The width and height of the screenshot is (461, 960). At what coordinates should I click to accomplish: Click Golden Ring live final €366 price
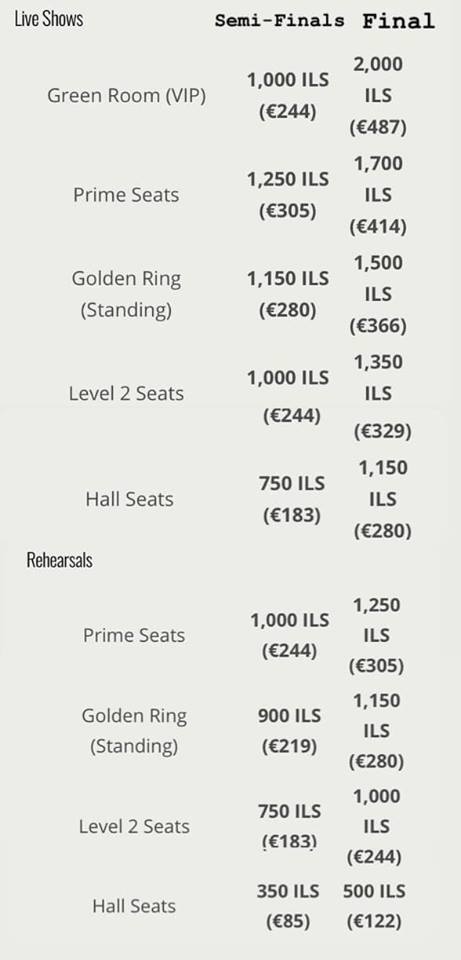click(x=378, y=326)
